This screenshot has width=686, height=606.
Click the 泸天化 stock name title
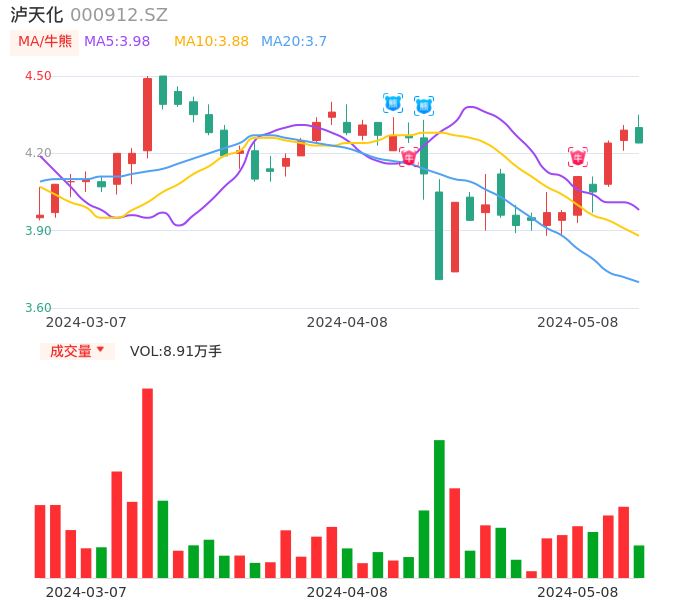37,15
